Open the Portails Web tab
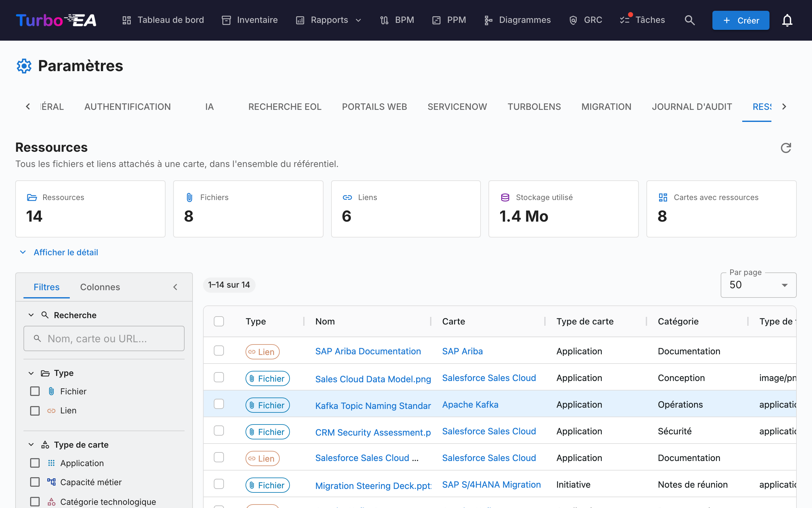Image resolution: width=812 pixels, height=508 pixels. click(x=375, y=107)
